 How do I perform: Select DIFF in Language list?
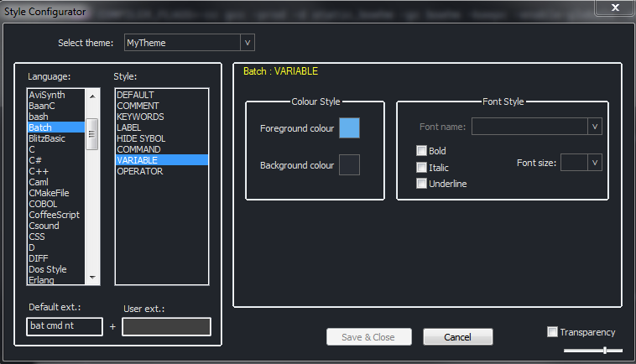coord(56,258)
